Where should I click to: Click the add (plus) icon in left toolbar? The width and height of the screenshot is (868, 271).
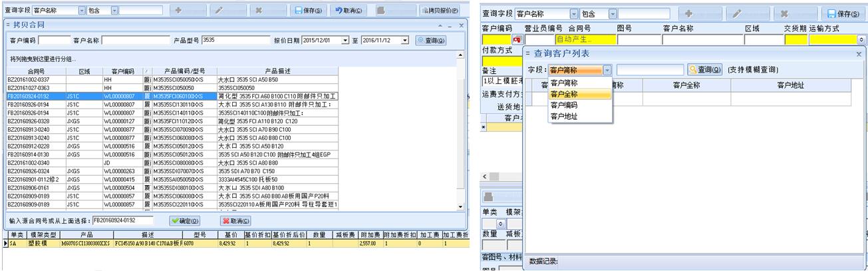pyautogui.click(x=178, y=11)
